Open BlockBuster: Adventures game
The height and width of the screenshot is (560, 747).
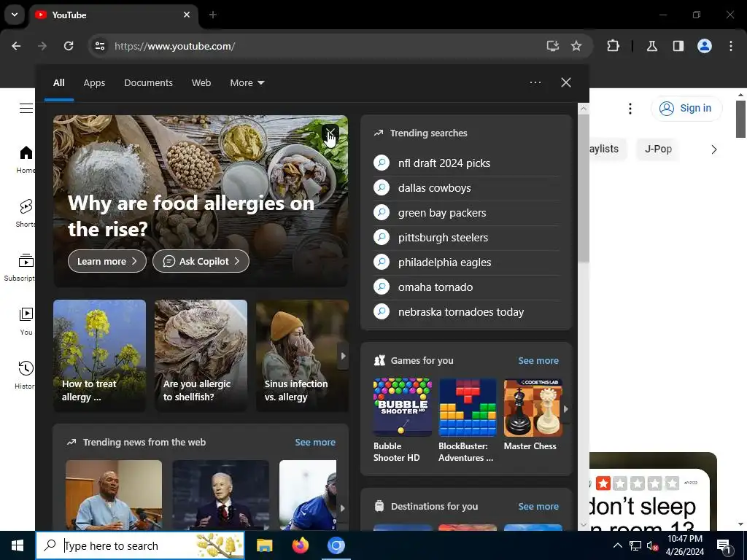(468, 421)
